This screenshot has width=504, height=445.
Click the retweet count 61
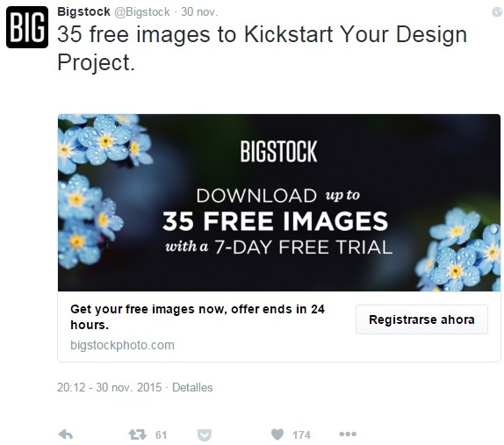click(x=161, y=434)
